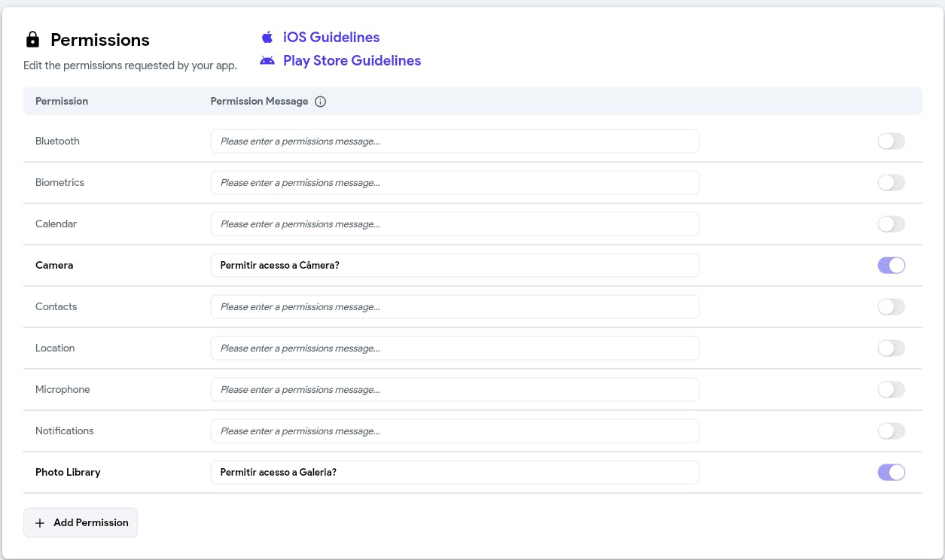Focus the Bluetooth permission message input

(454, 142)
